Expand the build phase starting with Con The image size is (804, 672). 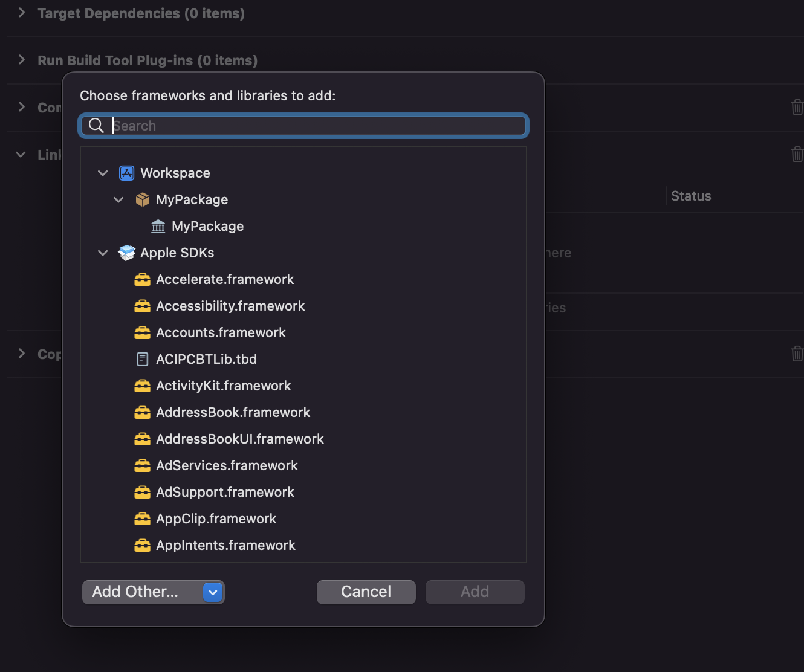pos(22,106)
